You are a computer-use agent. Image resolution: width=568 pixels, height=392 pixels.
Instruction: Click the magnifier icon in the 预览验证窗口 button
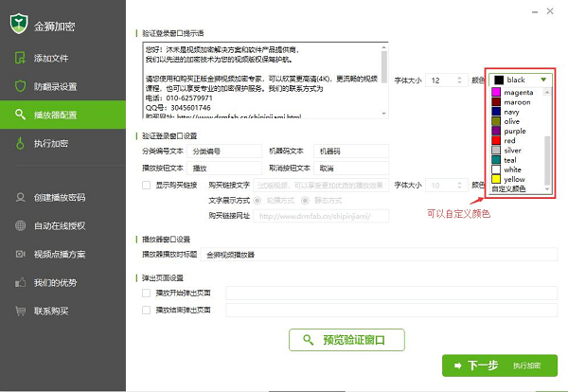308,340
